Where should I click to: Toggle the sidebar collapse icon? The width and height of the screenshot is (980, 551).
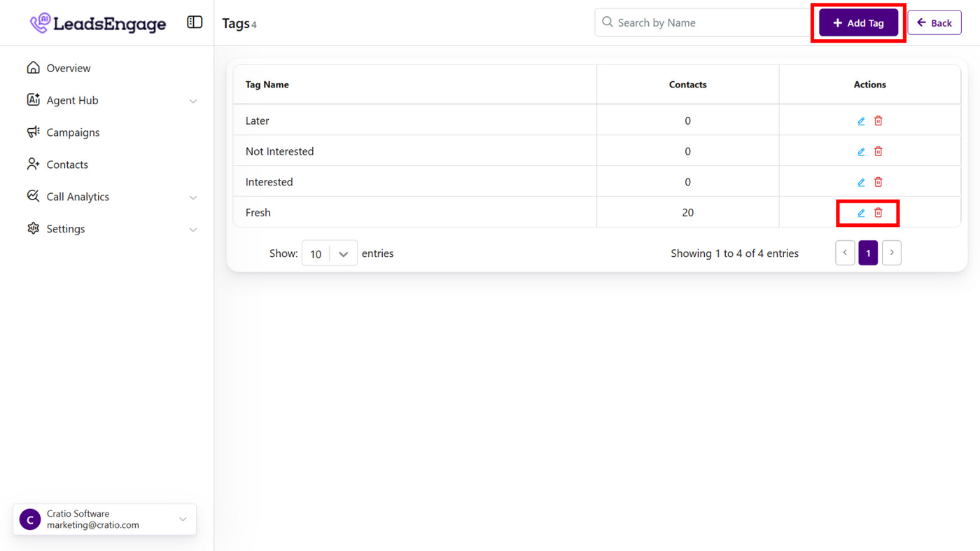[195, 22]
